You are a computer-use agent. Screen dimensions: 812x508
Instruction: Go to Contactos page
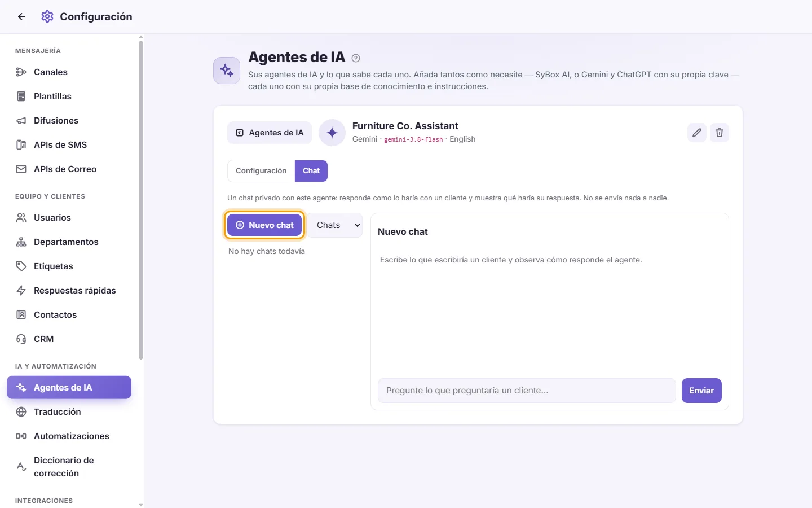(x=69, y=315)
